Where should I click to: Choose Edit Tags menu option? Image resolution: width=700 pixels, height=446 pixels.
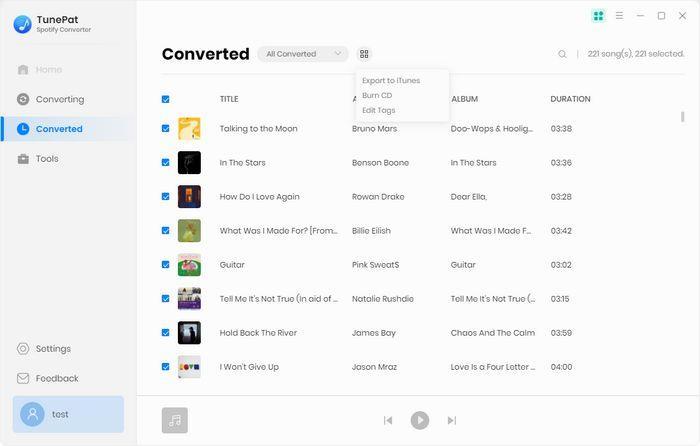tap(379, 110)
